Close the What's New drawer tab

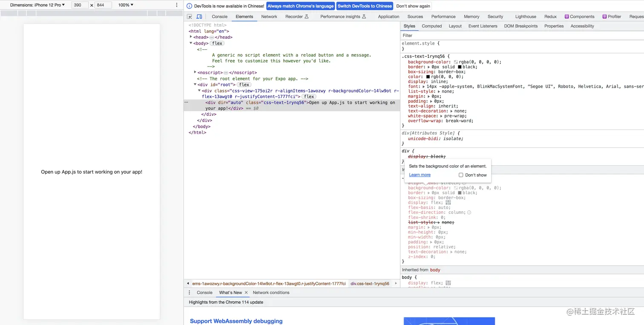tap(247, 293)
